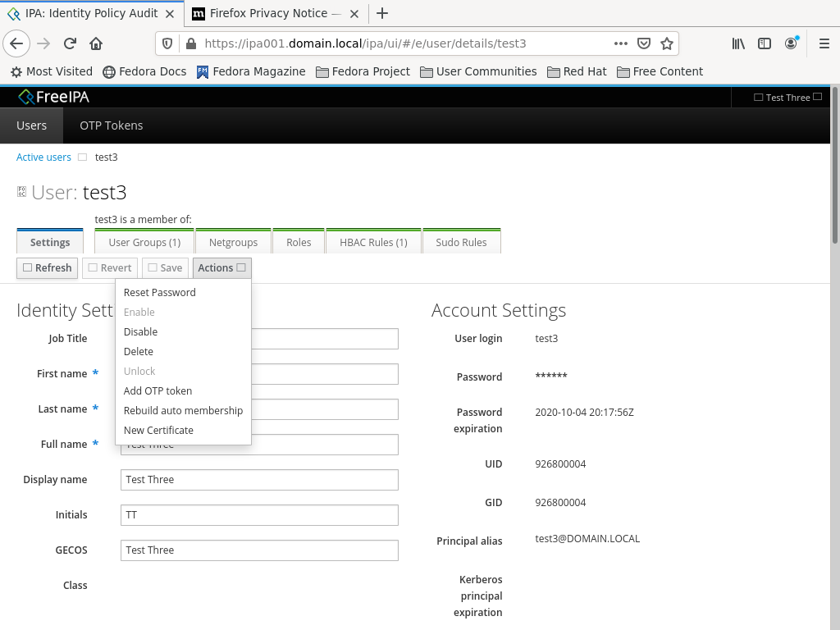Choose Delete from Actions menu
Screen dimensions: 840x630
[x=183, y=351]
